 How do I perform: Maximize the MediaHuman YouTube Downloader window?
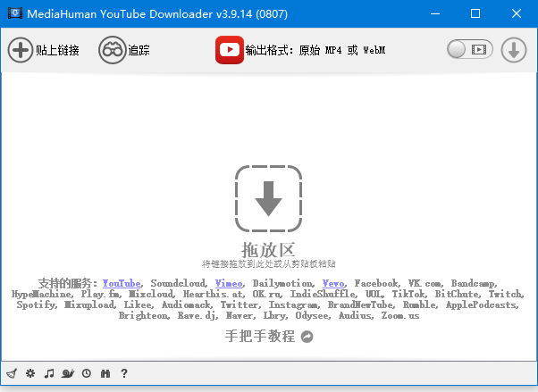475,13
